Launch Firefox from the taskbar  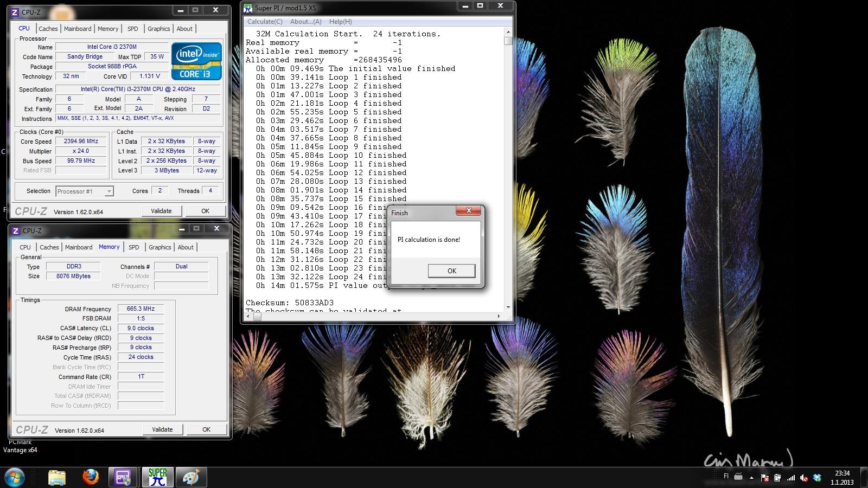tap(91, 477)
